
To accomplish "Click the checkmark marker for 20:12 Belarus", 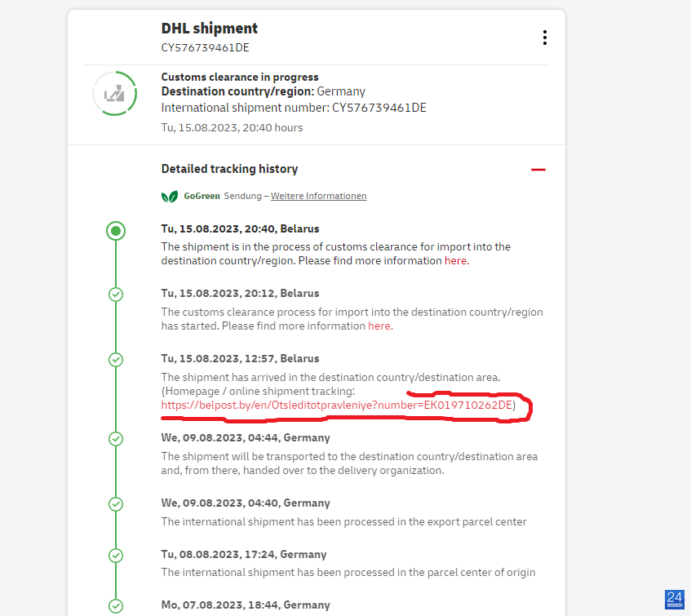I will point(116,295).
